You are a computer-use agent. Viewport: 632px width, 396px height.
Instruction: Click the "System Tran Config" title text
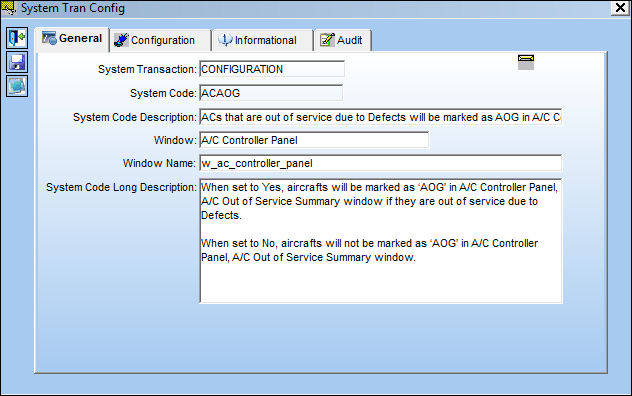coord(73,8)
